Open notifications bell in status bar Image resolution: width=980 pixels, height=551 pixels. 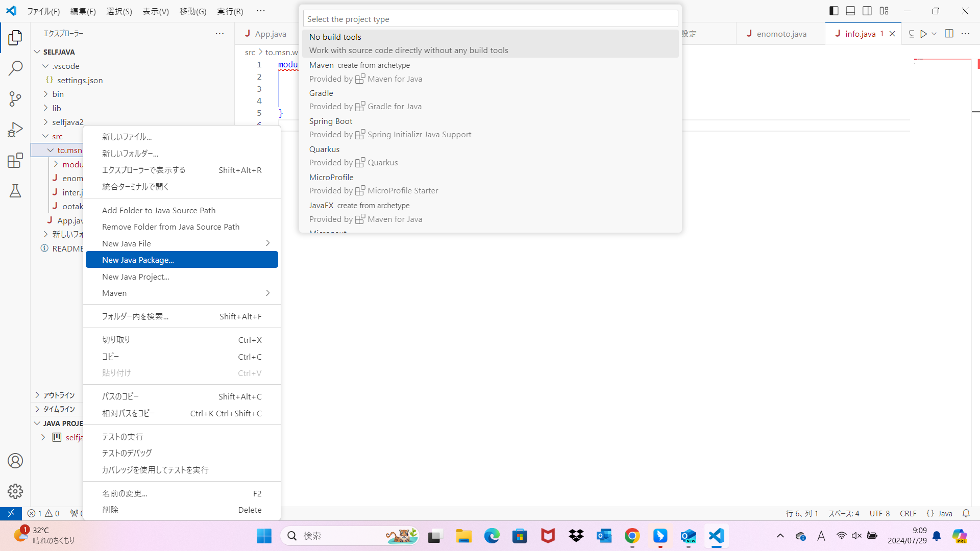(x=966, y=513)
